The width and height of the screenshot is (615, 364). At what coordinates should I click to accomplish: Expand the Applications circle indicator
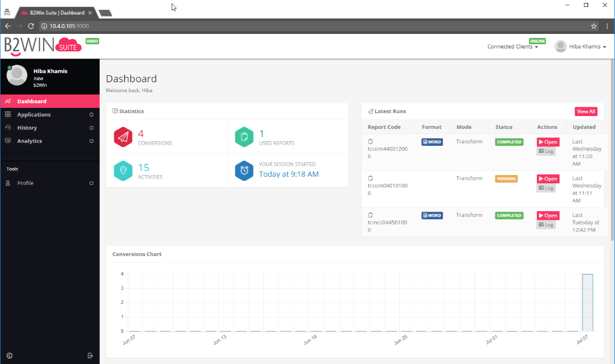point(92,114)
